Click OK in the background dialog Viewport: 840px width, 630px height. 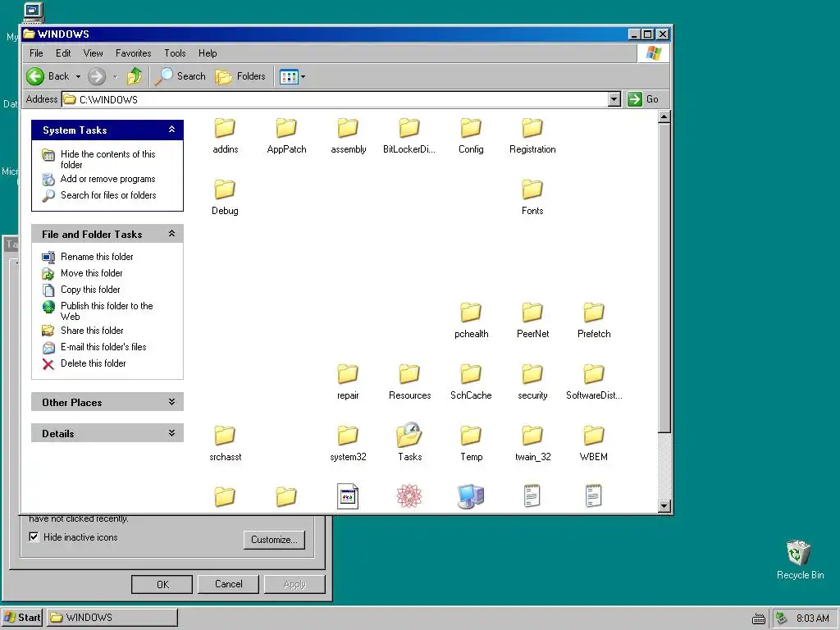pos(162,584)
